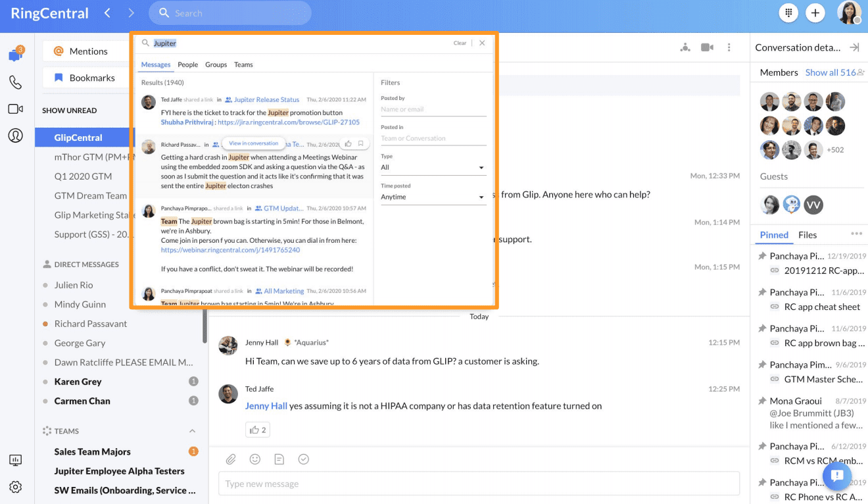Open the emoji picker
This screenshot has width=868, height=504.
[255, 459]
